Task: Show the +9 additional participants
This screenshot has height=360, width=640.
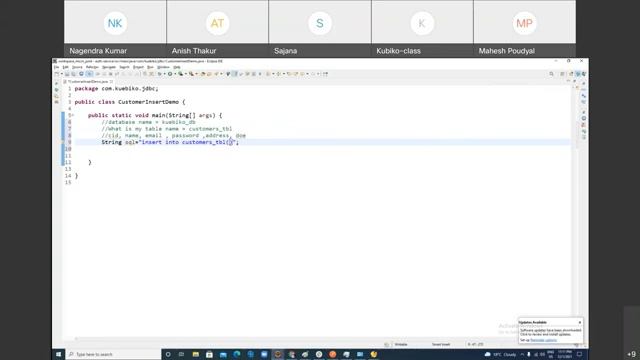Action: click(x=631, y=354)
